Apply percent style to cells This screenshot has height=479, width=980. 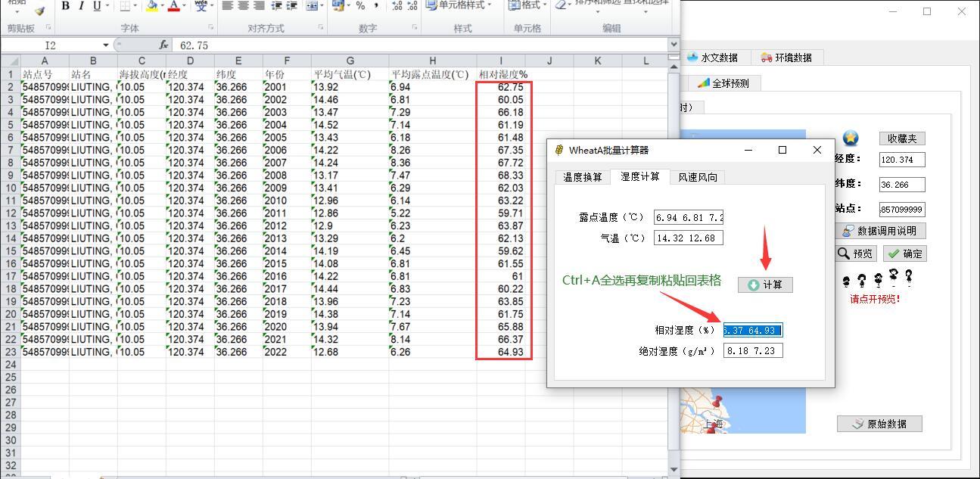click(360, 6)
